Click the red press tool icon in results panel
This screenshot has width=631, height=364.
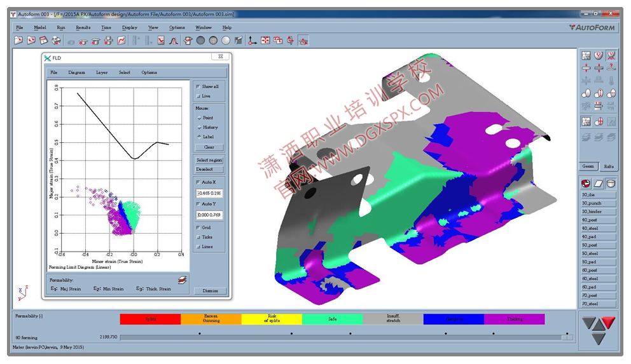tap(599, 106)
